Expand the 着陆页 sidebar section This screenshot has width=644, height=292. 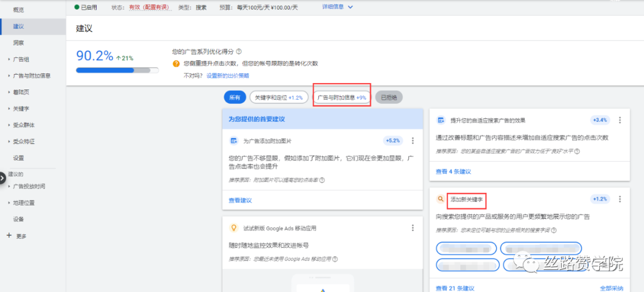pyautogui.click(x=21, y=92)
